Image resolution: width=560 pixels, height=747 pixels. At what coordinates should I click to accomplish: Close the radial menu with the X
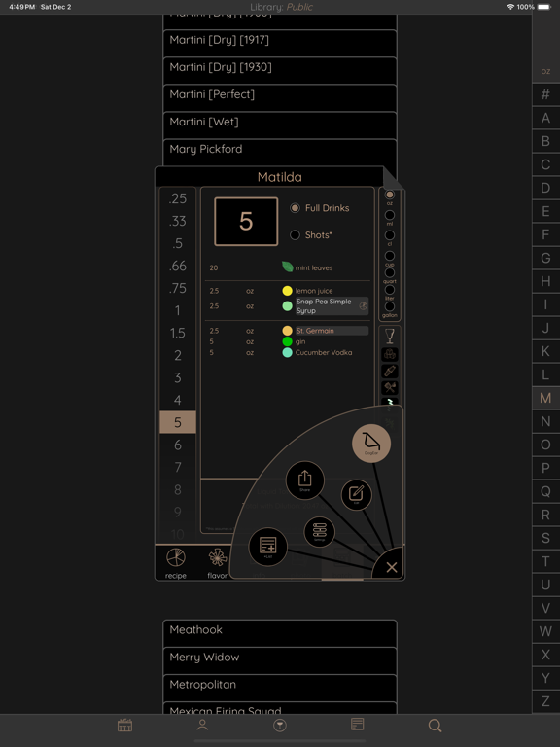pos(392,567)
